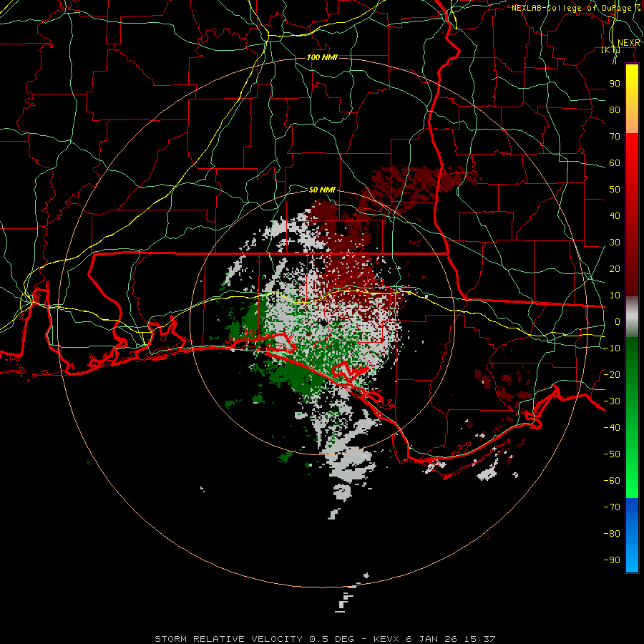Click the "50 NMI" range ring label
Screen dimensions: 644x644
click(322, 190)
